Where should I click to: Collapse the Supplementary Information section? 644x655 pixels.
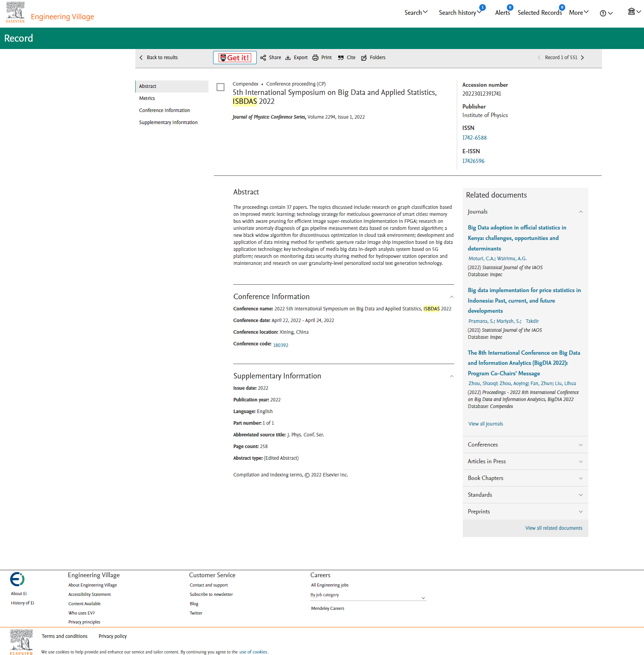451,377
